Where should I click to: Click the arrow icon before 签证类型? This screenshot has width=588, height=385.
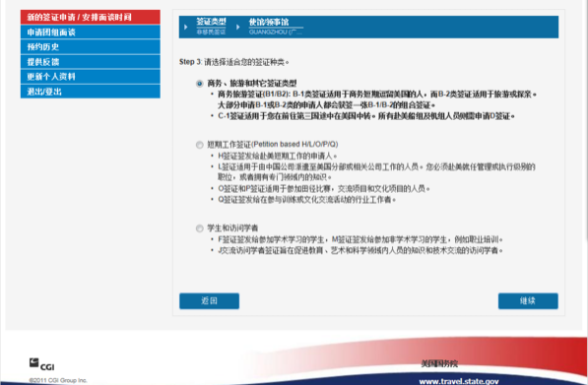pyautogui.click(x=185, y=27)
